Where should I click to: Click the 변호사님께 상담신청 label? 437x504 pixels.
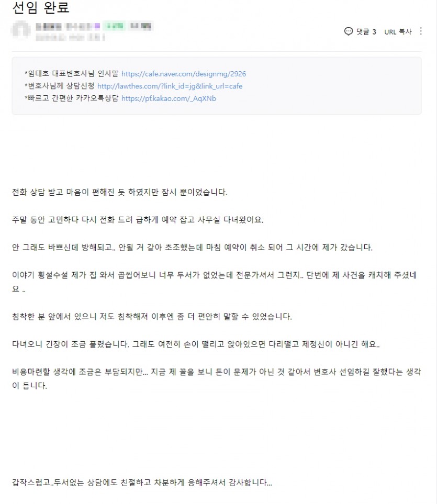(60, 86)
